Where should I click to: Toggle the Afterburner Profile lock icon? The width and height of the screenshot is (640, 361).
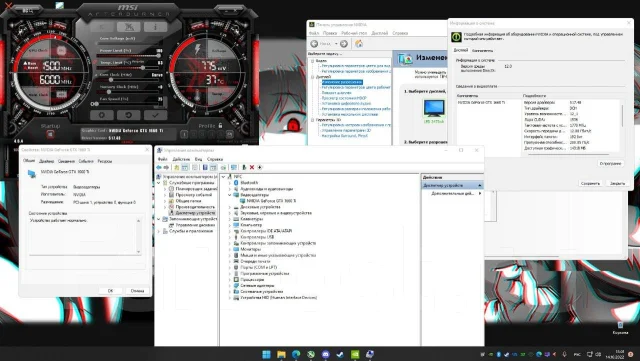(220, 126)
